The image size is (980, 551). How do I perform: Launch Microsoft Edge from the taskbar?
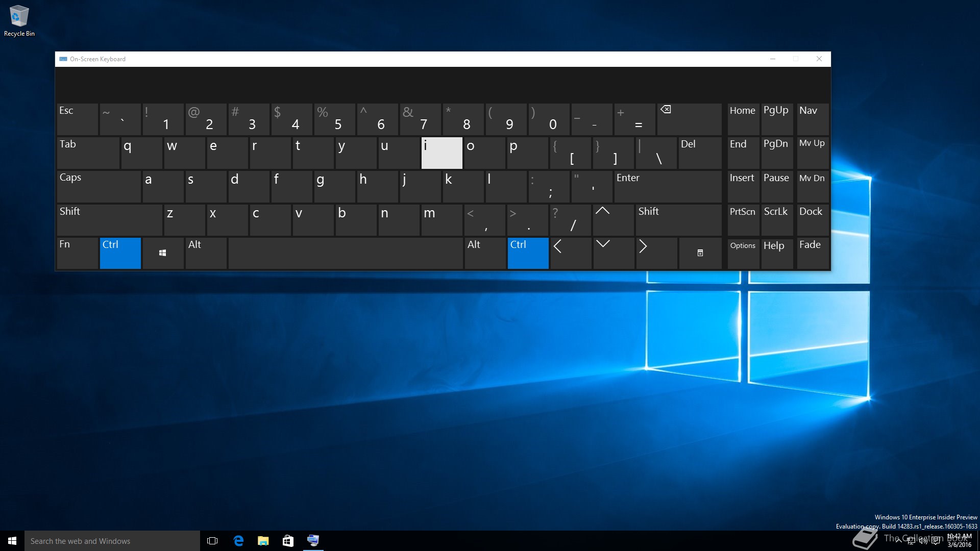tap(238, 541)
